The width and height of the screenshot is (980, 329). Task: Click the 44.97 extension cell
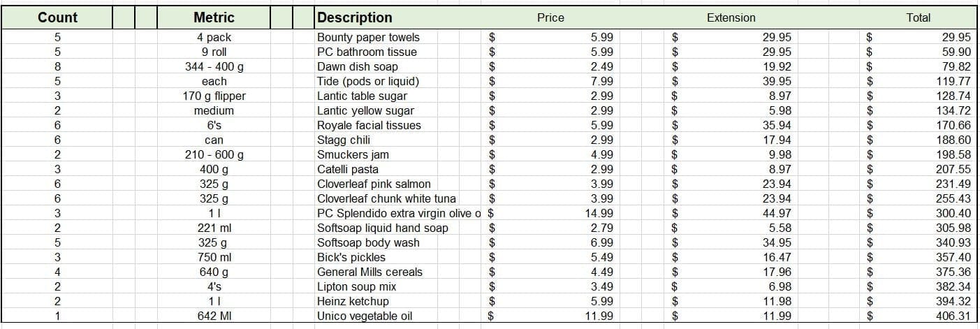pyautogui.click(x=778, y=213)
